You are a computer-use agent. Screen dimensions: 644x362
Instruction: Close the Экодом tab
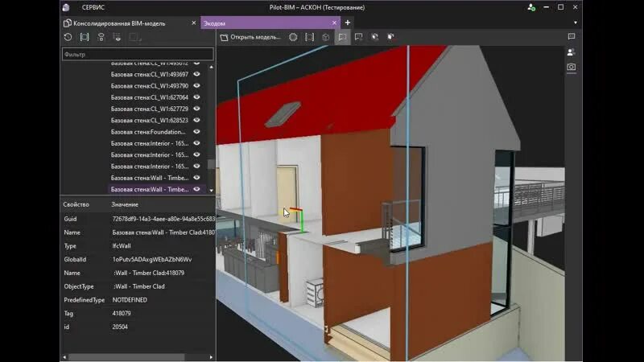tap(334, 23)
